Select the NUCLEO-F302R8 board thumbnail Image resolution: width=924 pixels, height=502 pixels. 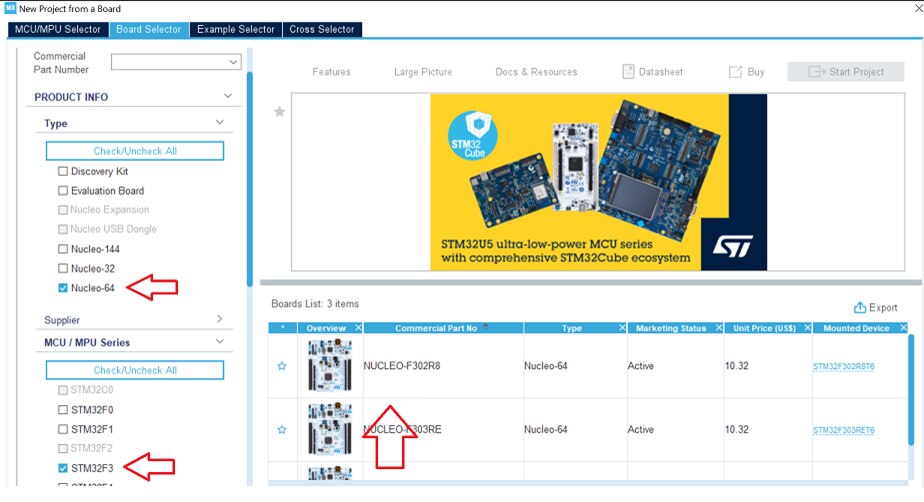tap(331, 366)
